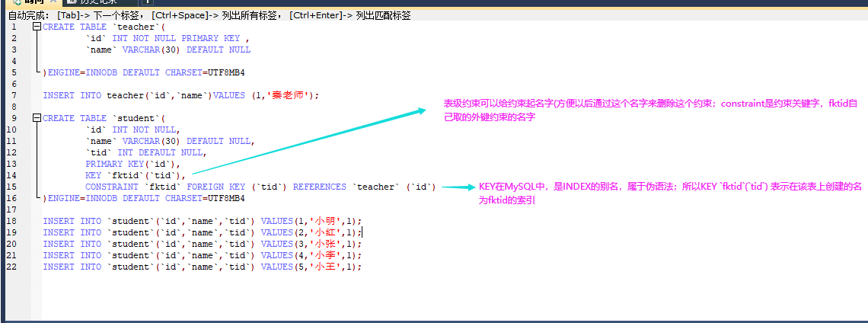Click the ENGINE=INNODB line 16
Screen dimensions: 868x323
coord(144,198)
